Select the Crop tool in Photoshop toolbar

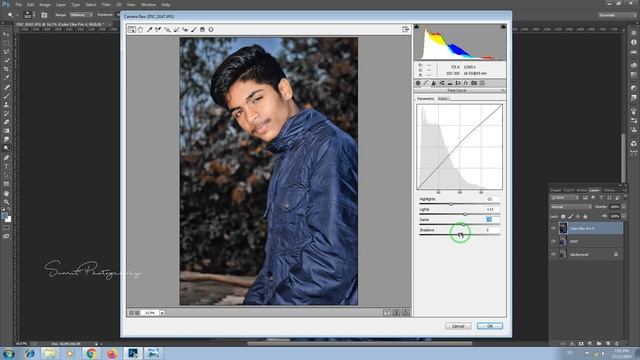[6, 69]
